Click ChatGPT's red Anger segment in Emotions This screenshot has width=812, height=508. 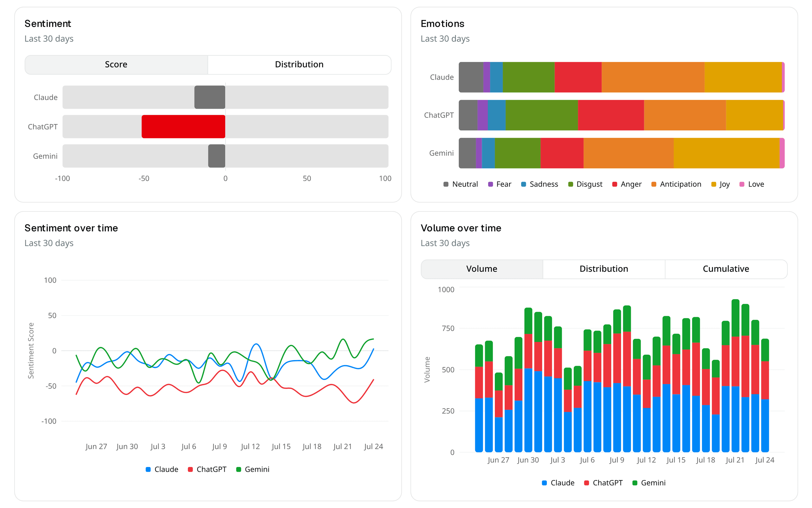point(611,115)
